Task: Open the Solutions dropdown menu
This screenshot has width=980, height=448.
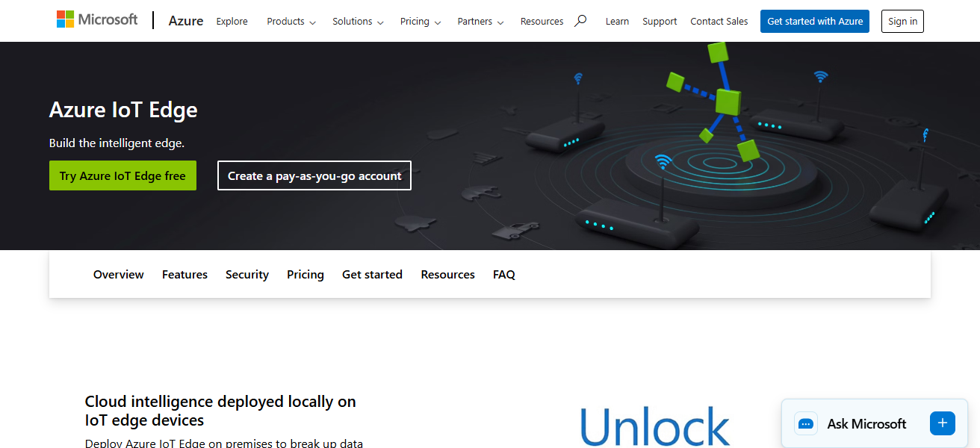Action: (x=358, y=22)
